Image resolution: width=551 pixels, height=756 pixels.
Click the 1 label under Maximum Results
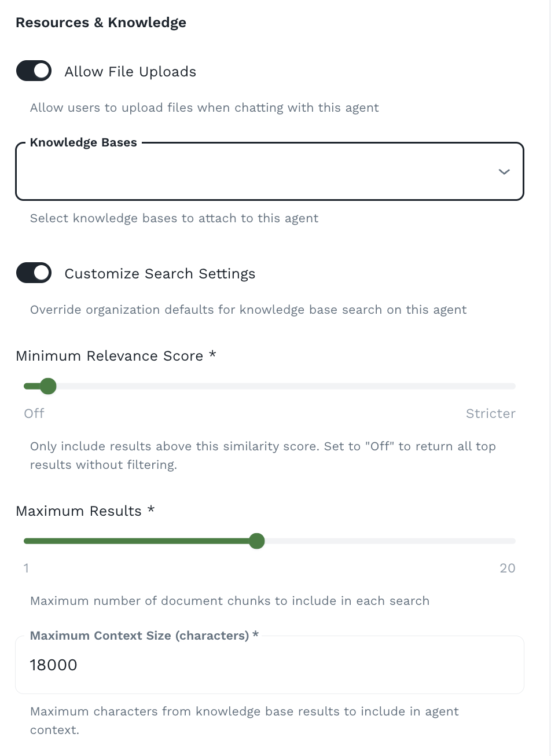pyautogui.click(x=26, y=568)
